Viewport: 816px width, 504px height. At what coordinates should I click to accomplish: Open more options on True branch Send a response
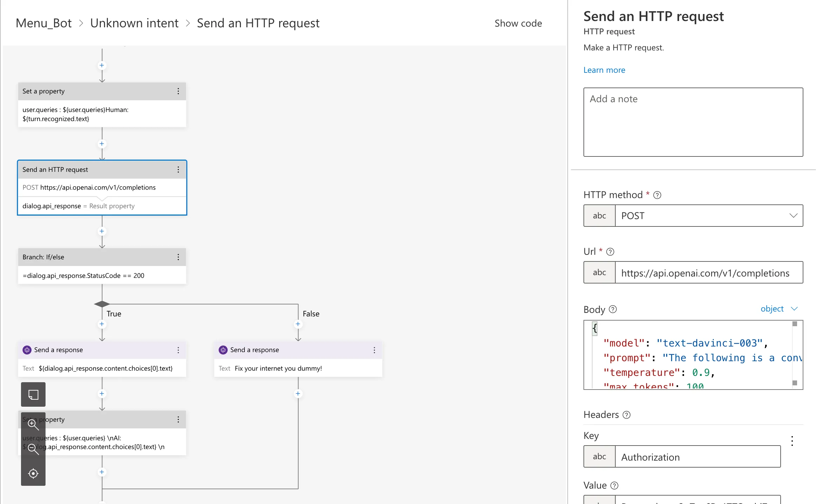coord(178,350)
